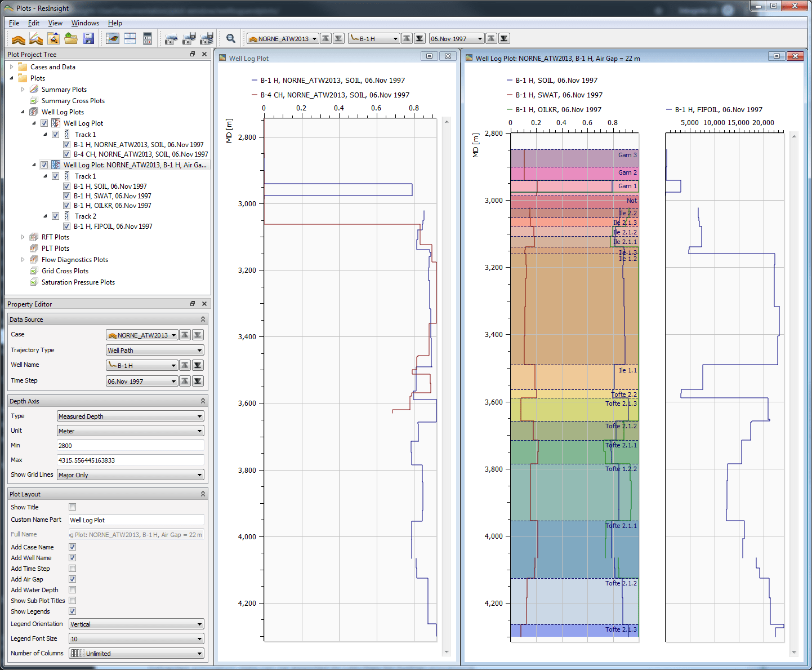Click the calculator icon in the toolbar
Image resolution: width=812 pixels, height=670 pixels.
coord(148,38)
